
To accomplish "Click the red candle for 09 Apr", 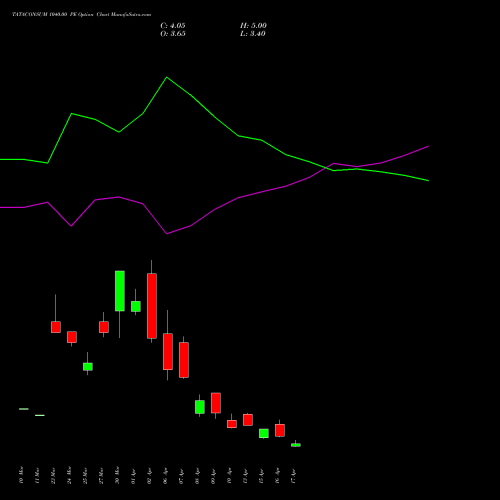I will pyautogui.click(x=216, y=403).
